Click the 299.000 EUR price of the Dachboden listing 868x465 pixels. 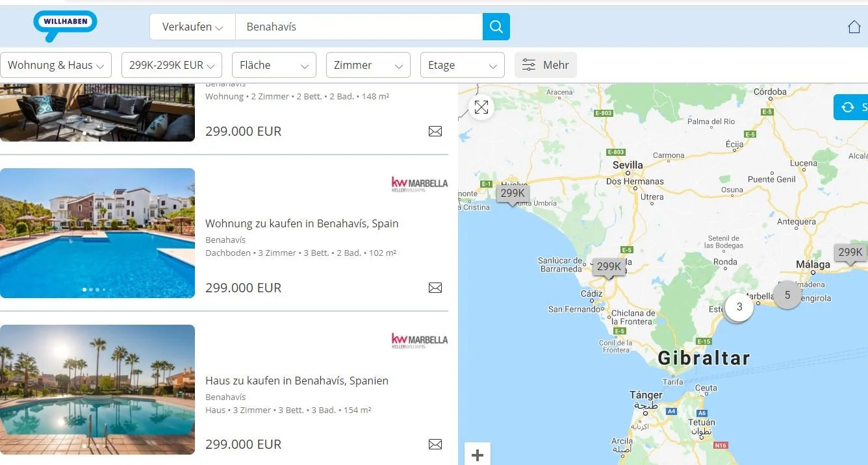(x=244, y=288)
